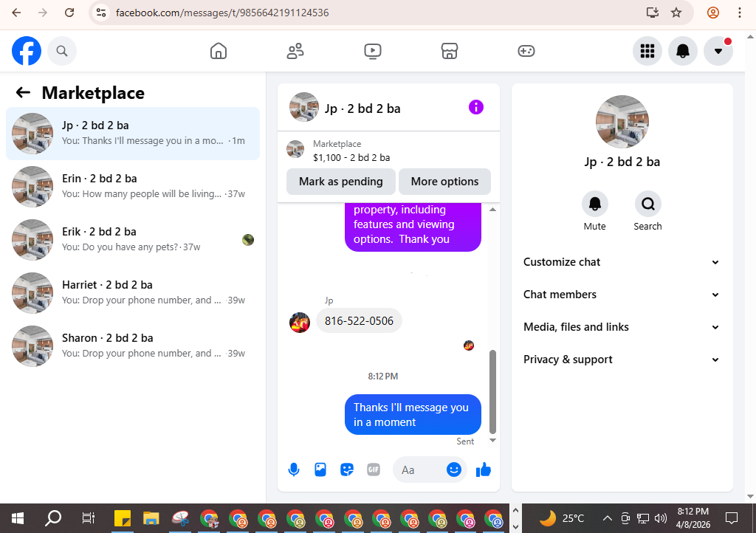Click the listing photo in details panel
756x533 pixels.
[622, 122]
